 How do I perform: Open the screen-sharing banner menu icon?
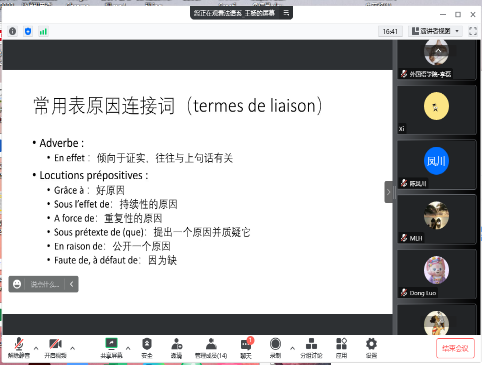(286, 13)
